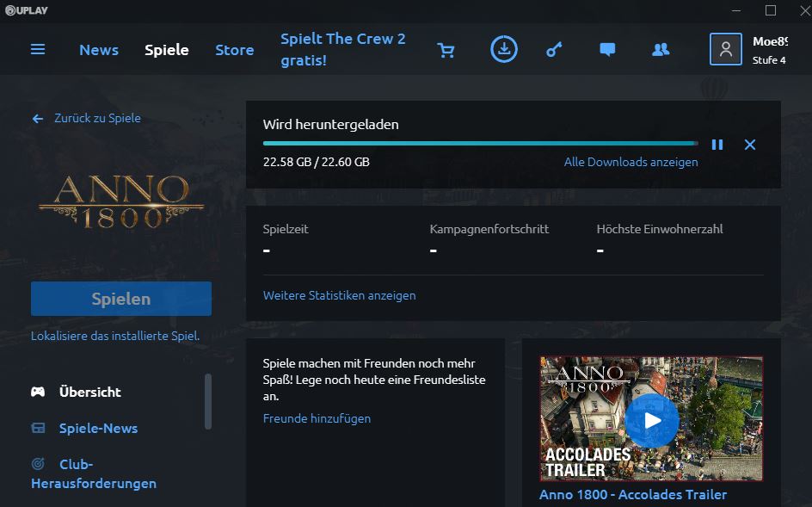Minimize the Uplay window

click(736, 10)
